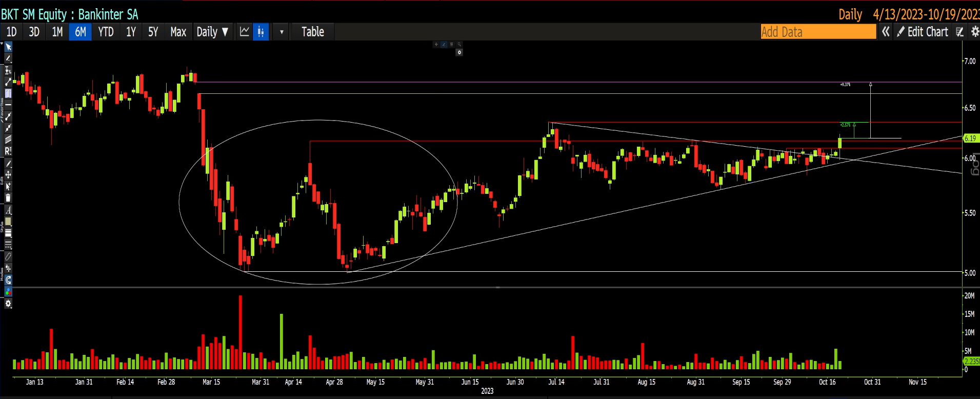Click the annotate icon in mini toolbar

(444, 45)
